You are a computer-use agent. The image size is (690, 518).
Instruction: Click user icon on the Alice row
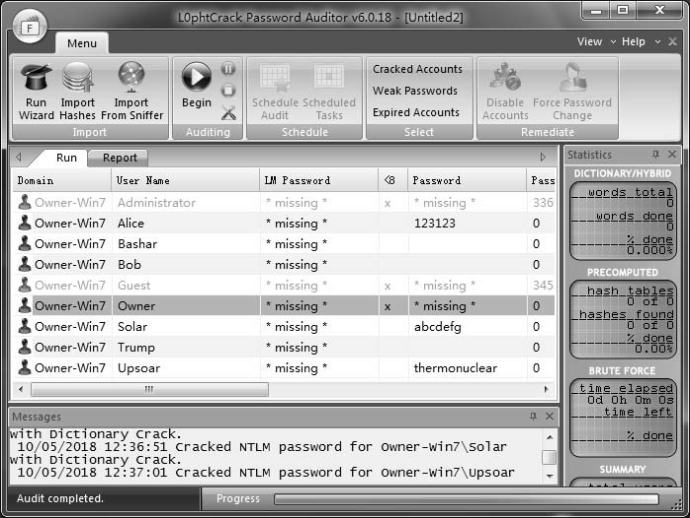coord(25,223)
